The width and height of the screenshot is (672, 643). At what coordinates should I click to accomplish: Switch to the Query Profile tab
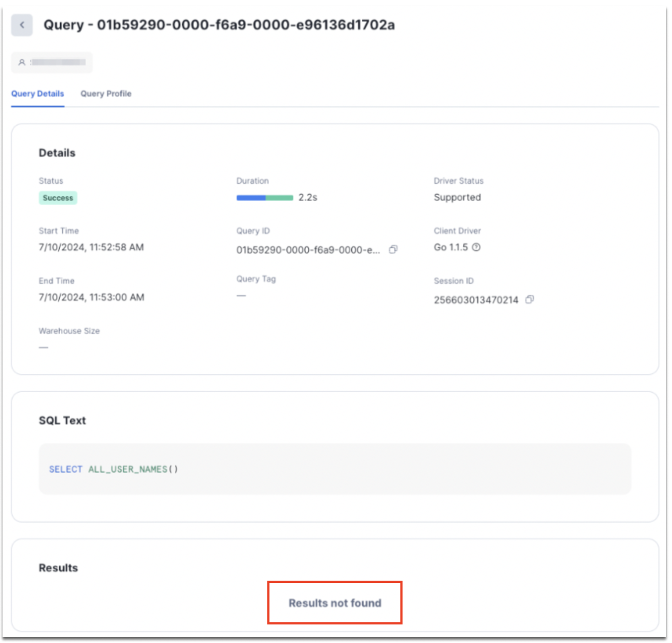click(106, 94)
